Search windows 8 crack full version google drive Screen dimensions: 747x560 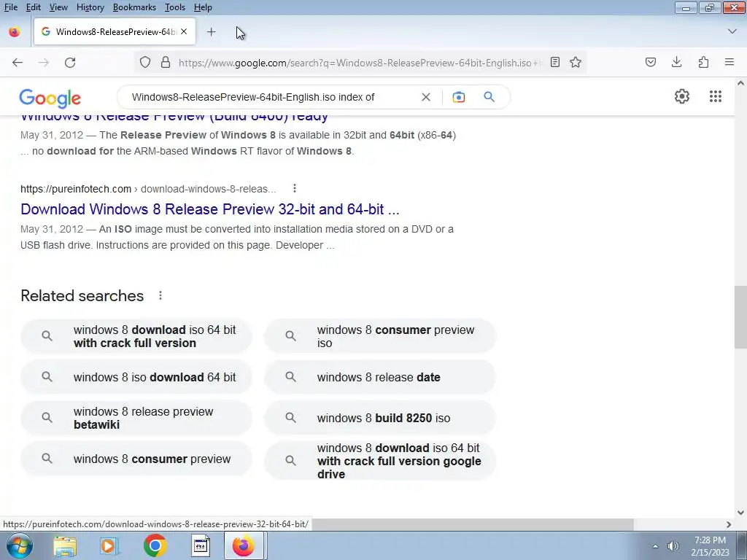(380, 461)
